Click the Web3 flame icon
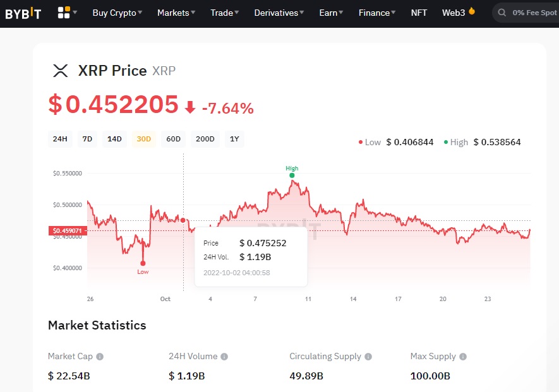The height and width of the screenshot is (392, 559). coord(472,11)
